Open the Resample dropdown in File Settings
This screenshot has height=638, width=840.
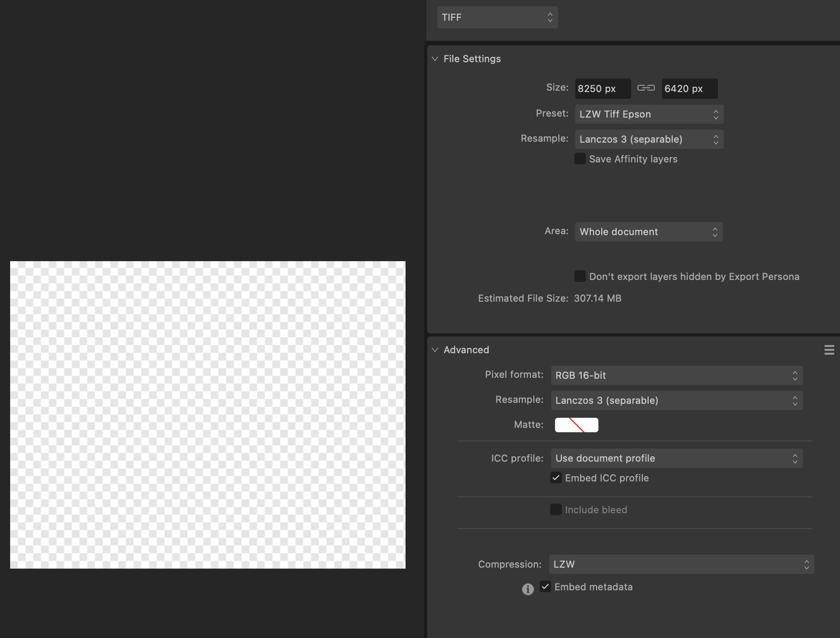point(649,139)
